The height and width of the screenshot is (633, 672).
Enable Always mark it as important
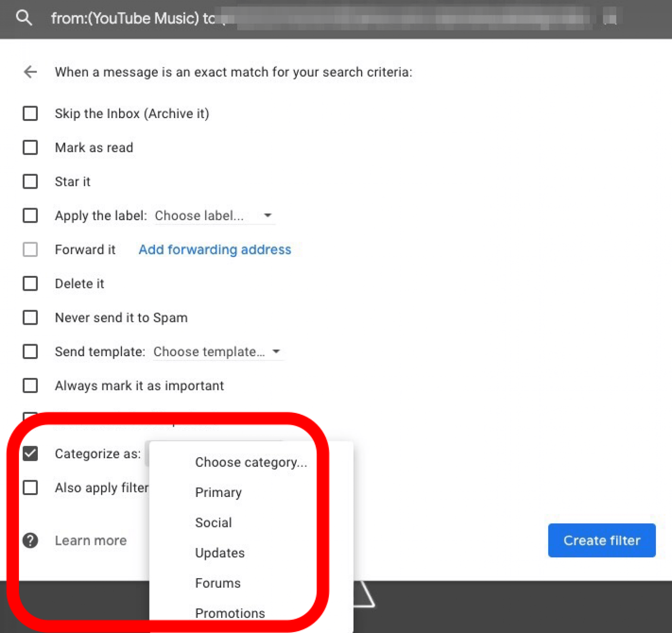point(30,386)
